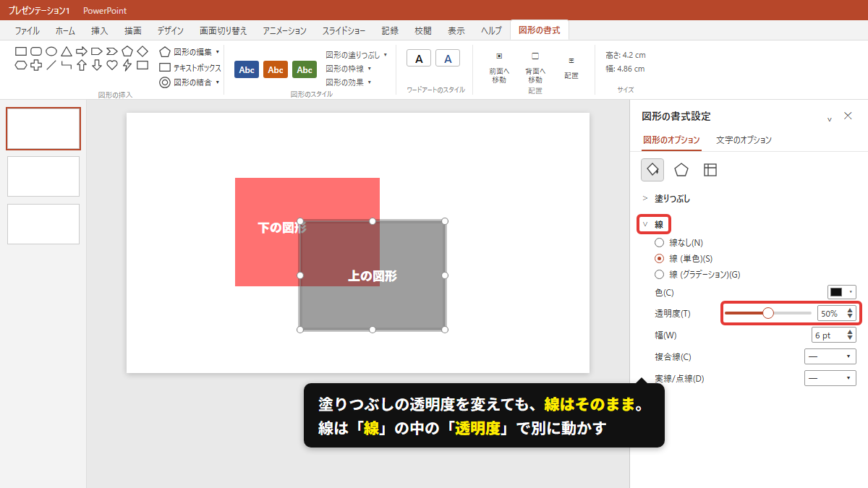The image size is (868, 488).
Task: Select the second slide thumbnail
Action: (43, 176)
